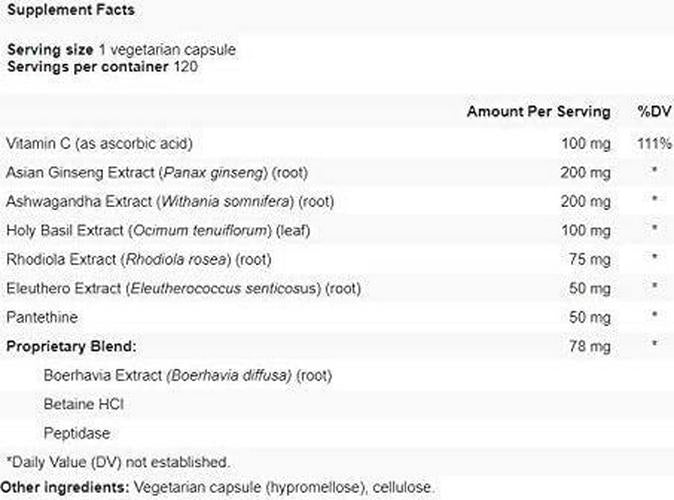Click the 78 mg Proprietary Blend amount
This screenshot has width=674, height=500.
click(x=591, y=346)
